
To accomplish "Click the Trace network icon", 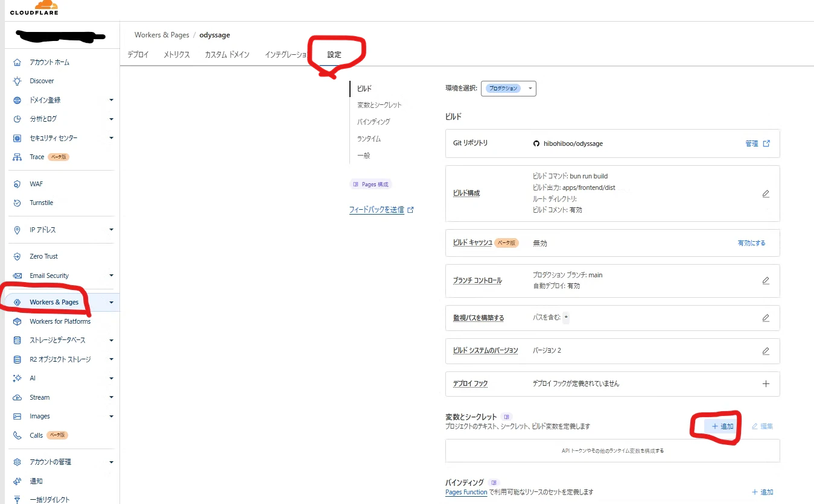I will coord(17,157).
